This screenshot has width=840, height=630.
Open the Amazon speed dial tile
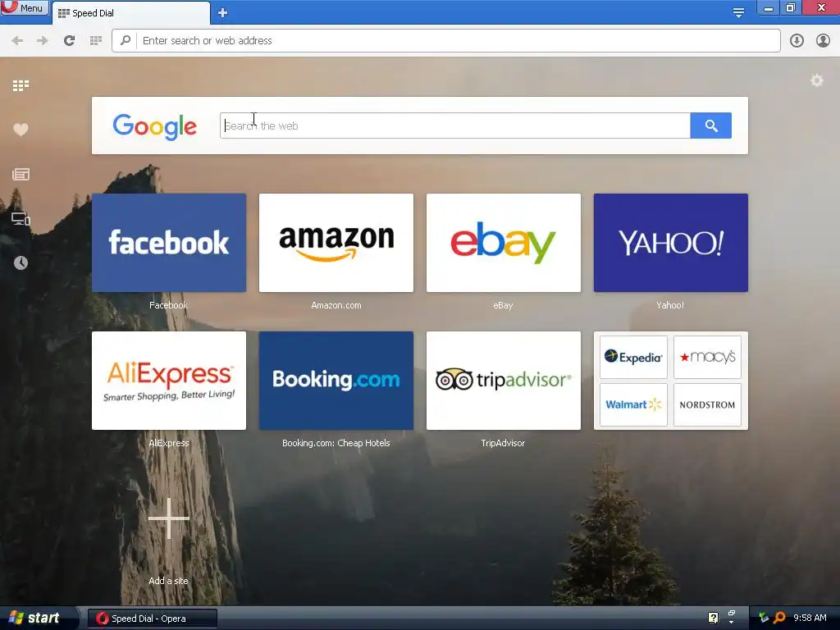[336, 243]
